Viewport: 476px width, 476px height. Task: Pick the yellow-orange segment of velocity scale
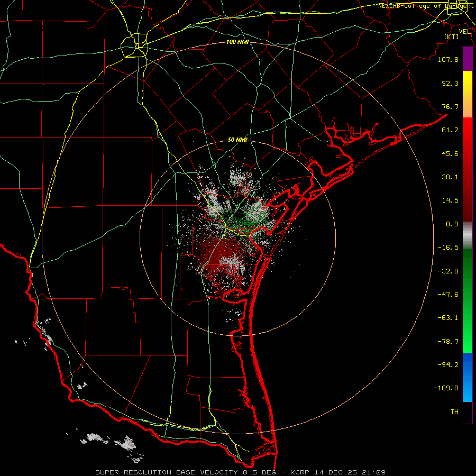(467, 94)
